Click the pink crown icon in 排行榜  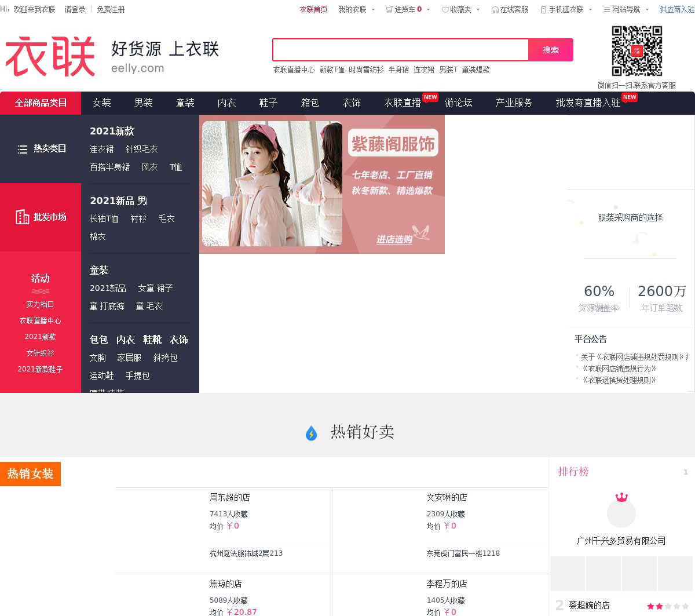point(621,497)
